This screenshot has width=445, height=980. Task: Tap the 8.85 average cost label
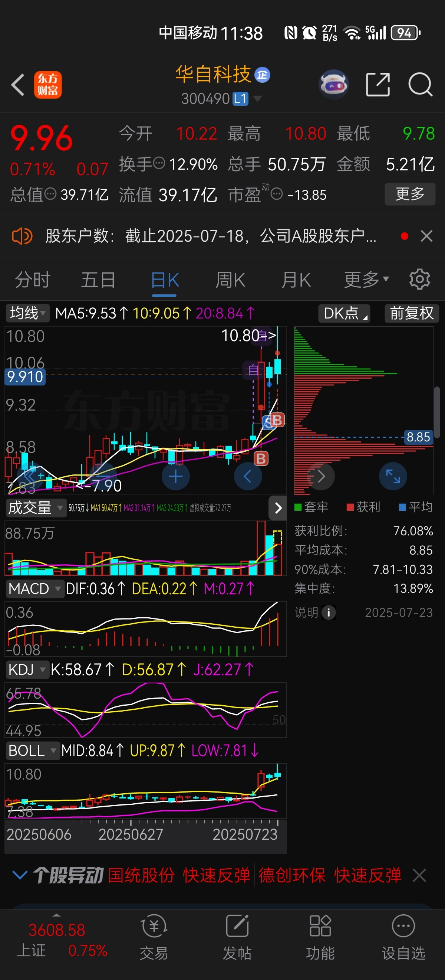pos(418,437)
